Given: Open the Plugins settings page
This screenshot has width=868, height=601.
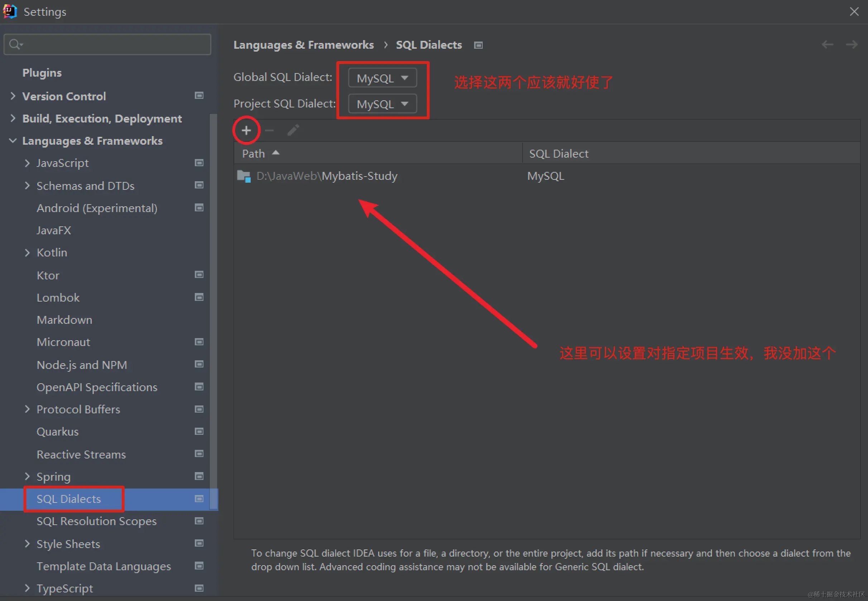Looking at the screenshot, I should pos(42,73).
